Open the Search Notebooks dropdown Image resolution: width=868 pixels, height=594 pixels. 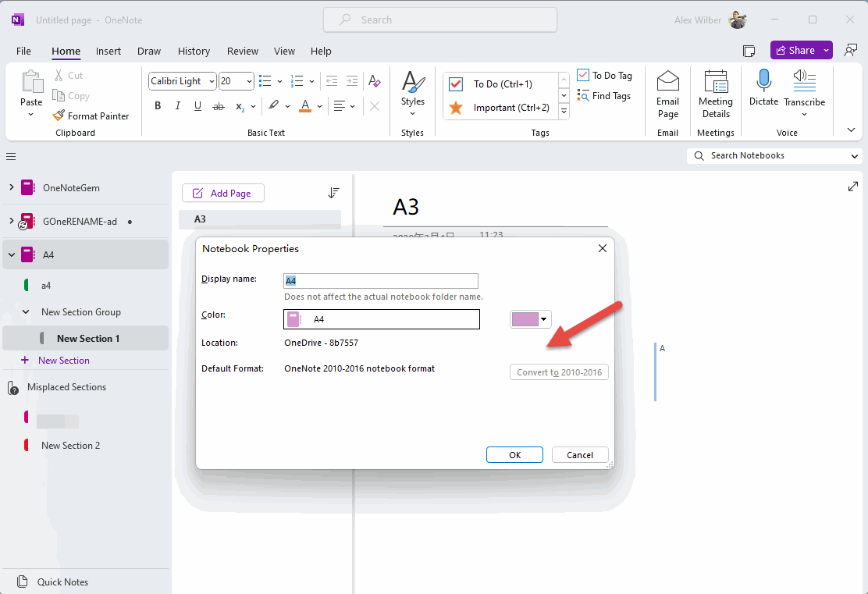[x=854, y=156]
